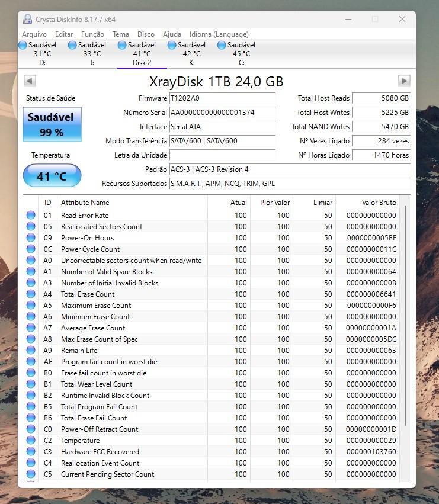
Task: Click the Número Serial field
Action: 222,113
